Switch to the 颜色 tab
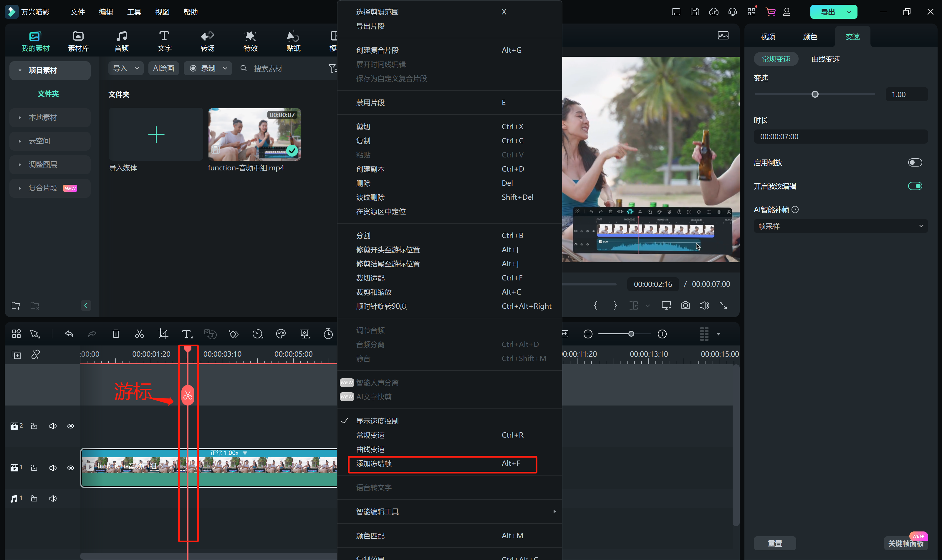 [810, 36]
